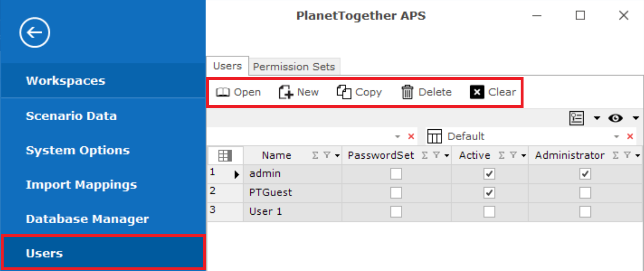Click the filter icon in Active column
Image resolution: width=644 pixels, height=271 pixels.
click(x=513, y=155)
